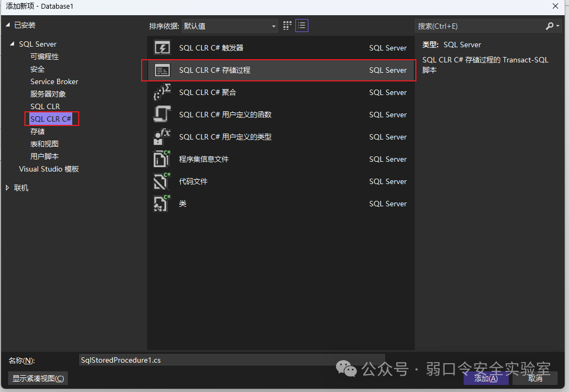Select the 可编程性 category
Image resolution: width=569 pixels, height=392 pixels.
[x=45, y=56]
